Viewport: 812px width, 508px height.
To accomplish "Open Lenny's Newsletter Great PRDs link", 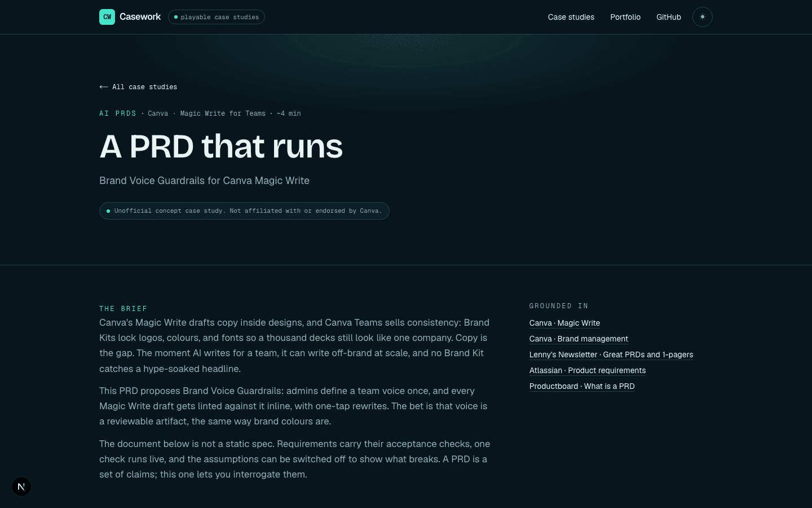I will [611, 354].
